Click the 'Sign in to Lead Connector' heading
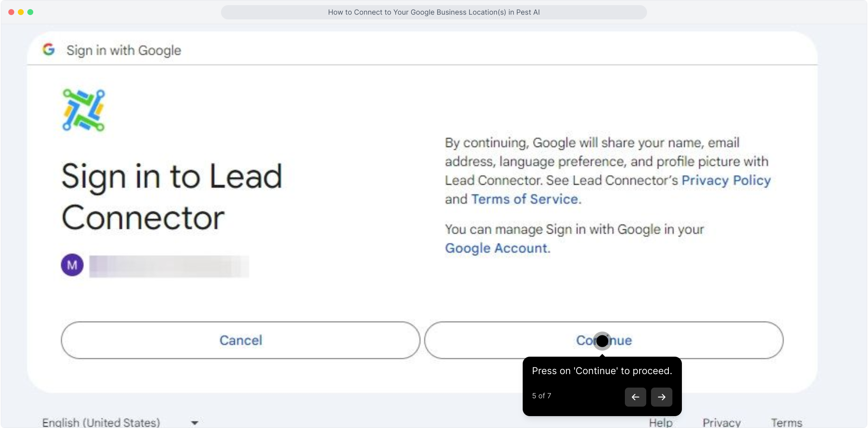Screen dimensions: 868x428 point(172,197)
